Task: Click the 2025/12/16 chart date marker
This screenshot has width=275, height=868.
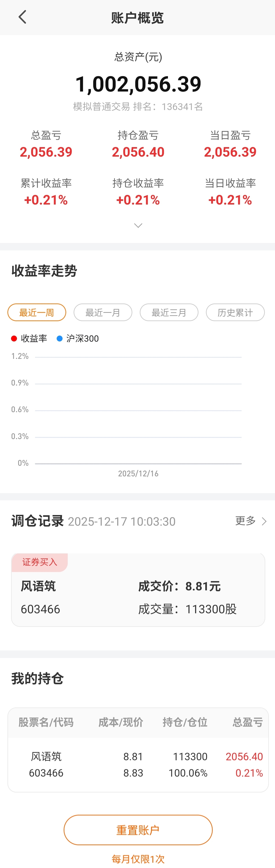Action: click(x=138, y=473)
